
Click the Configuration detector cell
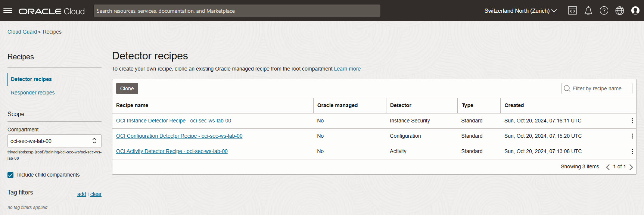405,136
